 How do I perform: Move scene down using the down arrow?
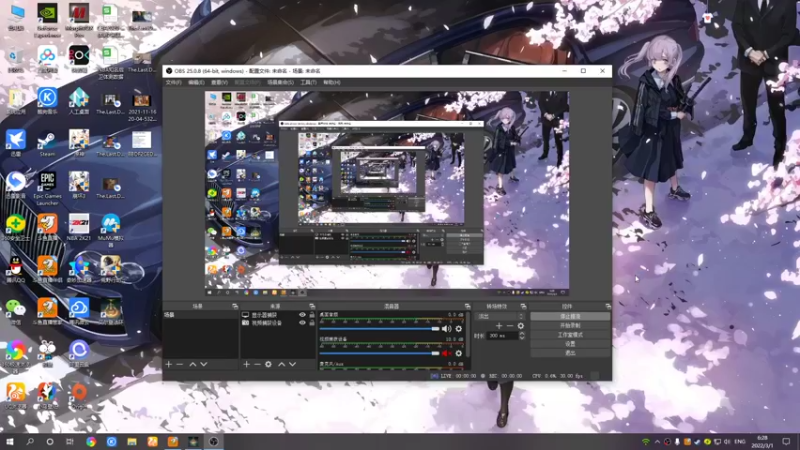tap(204, 364)
